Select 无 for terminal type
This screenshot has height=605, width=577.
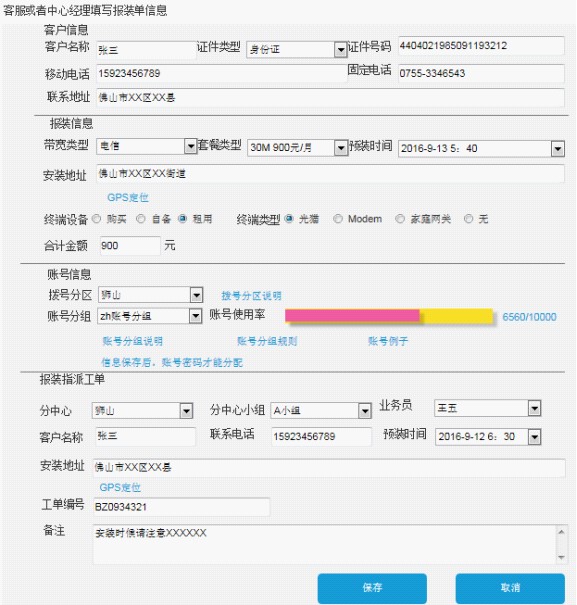pos(468,219)
